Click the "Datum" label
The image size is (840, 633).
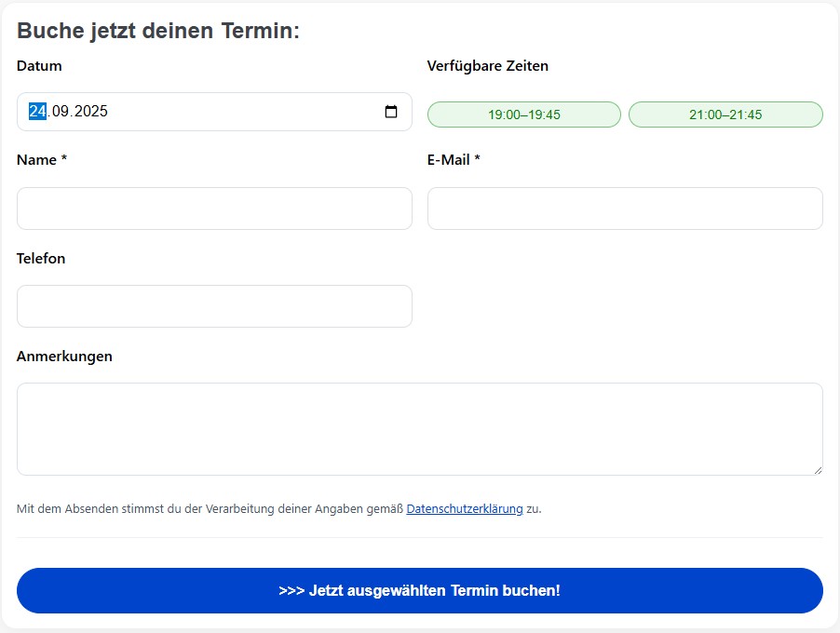pos(39,66)
